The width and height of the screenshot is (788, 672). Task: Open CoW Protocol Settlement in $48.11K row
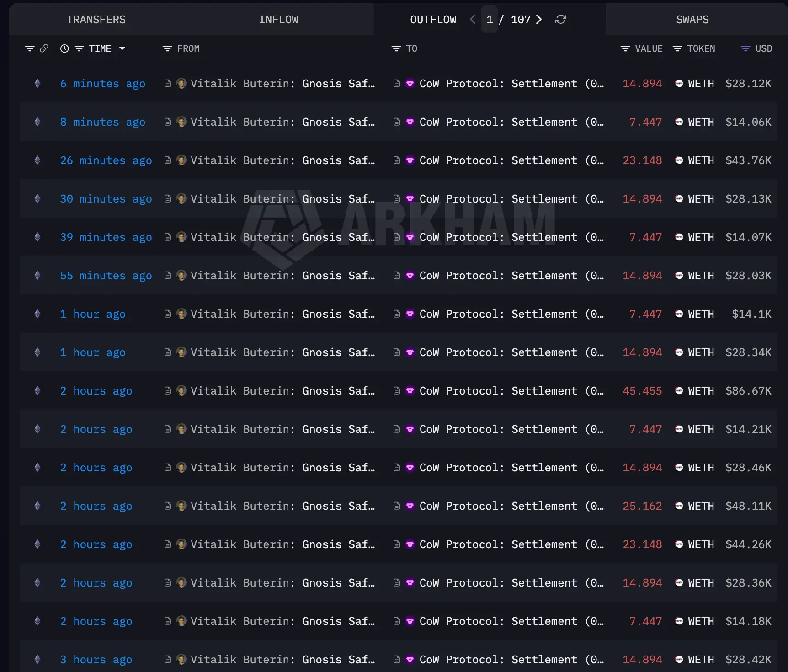[511, 506]
